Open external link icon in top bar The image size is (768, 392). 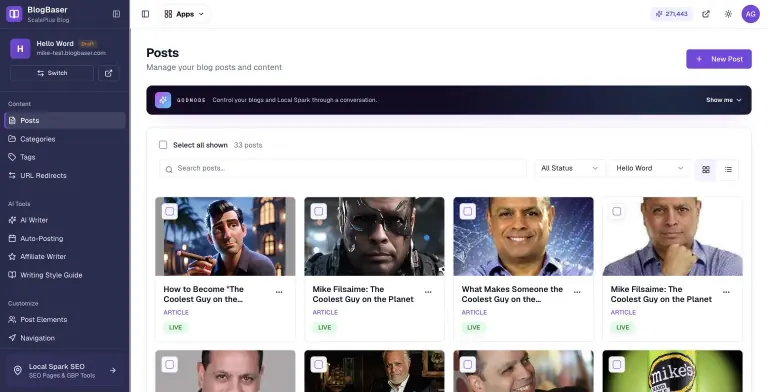(x=706, y=14)
